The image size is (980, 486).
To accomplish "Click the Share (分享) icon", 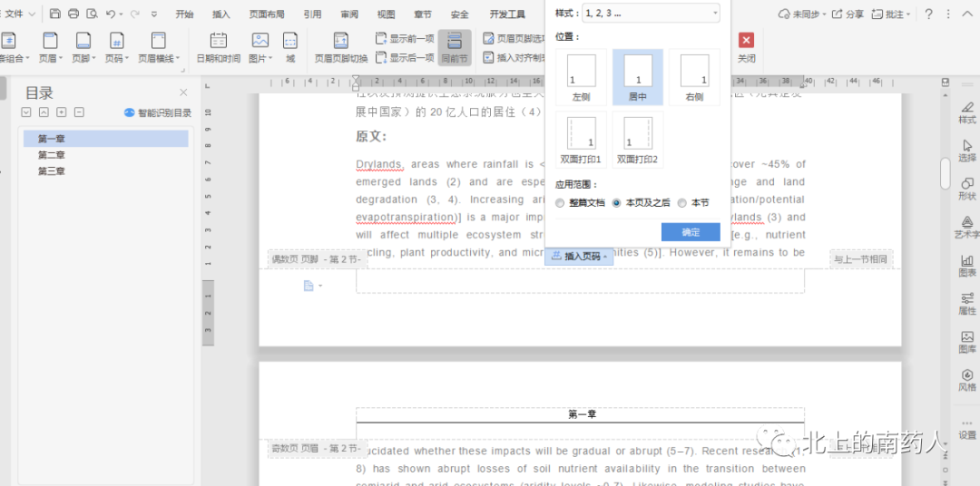I will tap(848, 14).
